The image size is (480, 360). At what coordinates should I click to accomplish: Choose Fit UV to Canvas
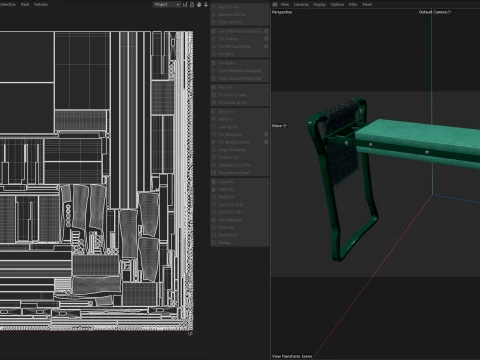[x=240, y=95]
